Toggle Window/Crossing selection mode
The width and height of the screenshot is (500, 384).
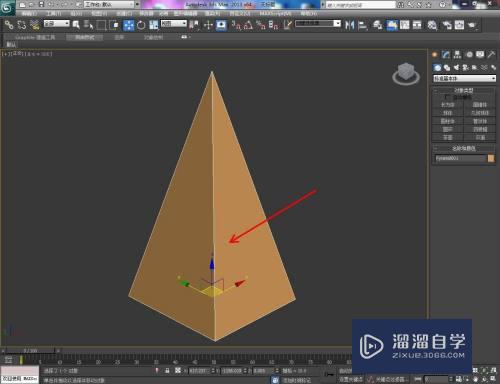click(x=114, y=25)
